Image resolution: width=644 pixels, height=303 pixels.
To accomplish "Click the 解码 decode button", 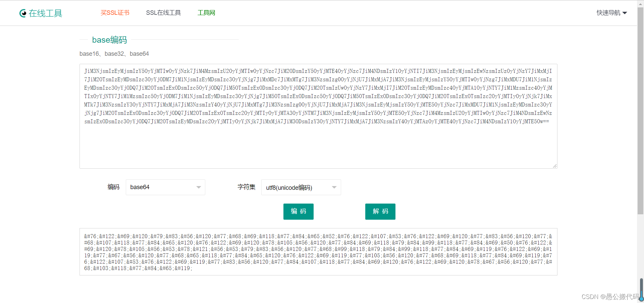I will [380, 211].
